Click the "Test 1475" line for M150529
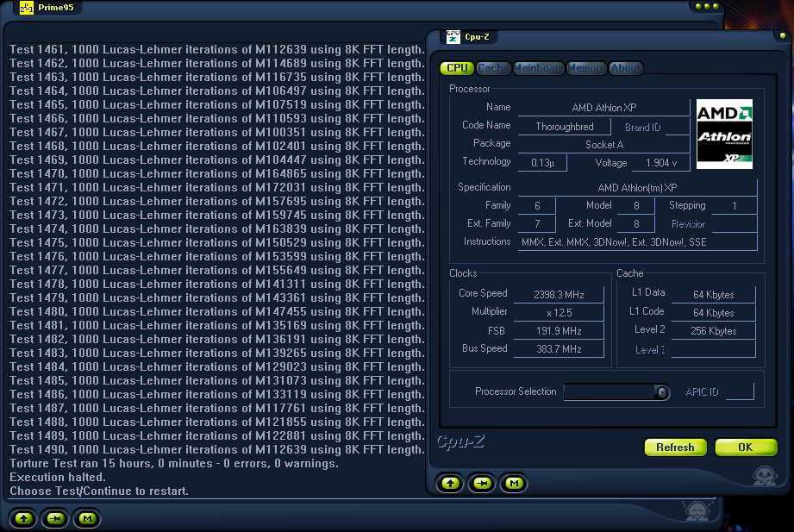The image size is (794, 532). 216,242
